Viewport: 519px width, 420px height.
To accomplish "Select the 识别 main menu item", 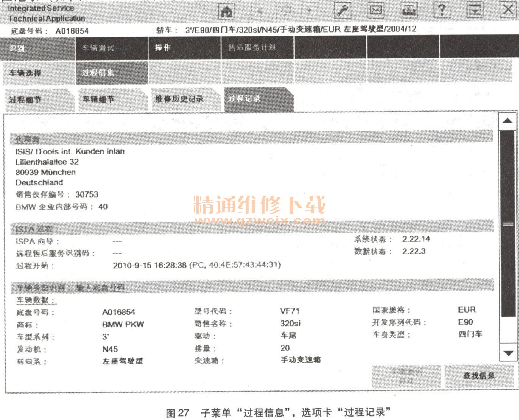I will point(37,48).
